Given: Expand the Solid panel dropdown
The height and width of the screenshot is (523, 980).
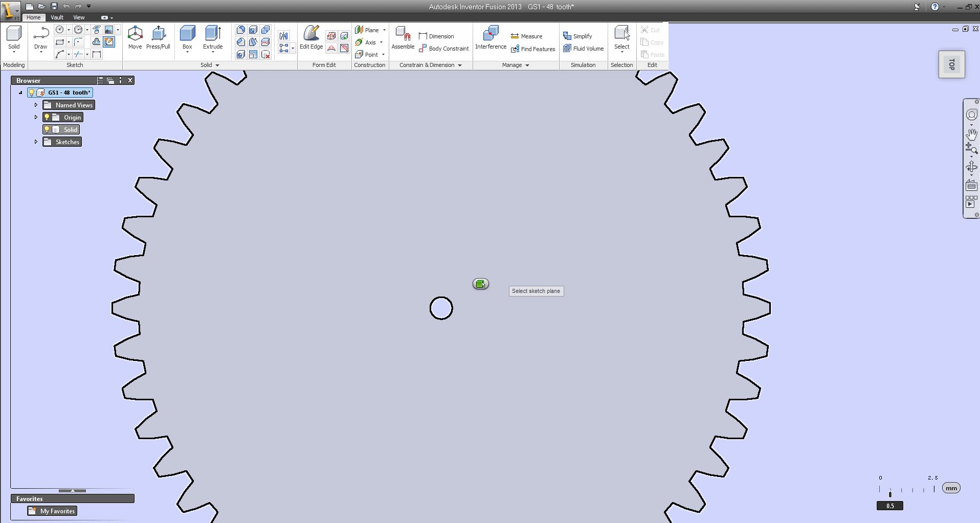Looking at the screenshot, I should [x=217, y=65].
